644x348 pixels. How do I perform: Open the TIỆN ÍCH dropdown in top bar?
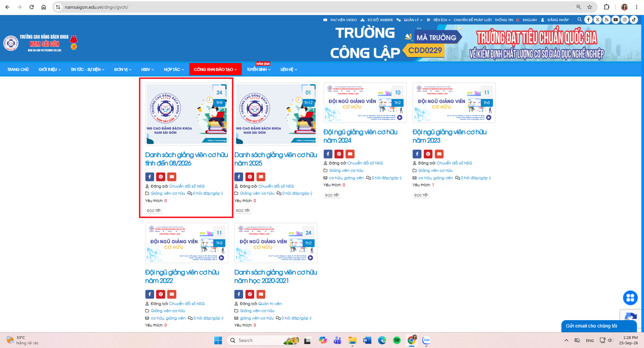[438, 20]
